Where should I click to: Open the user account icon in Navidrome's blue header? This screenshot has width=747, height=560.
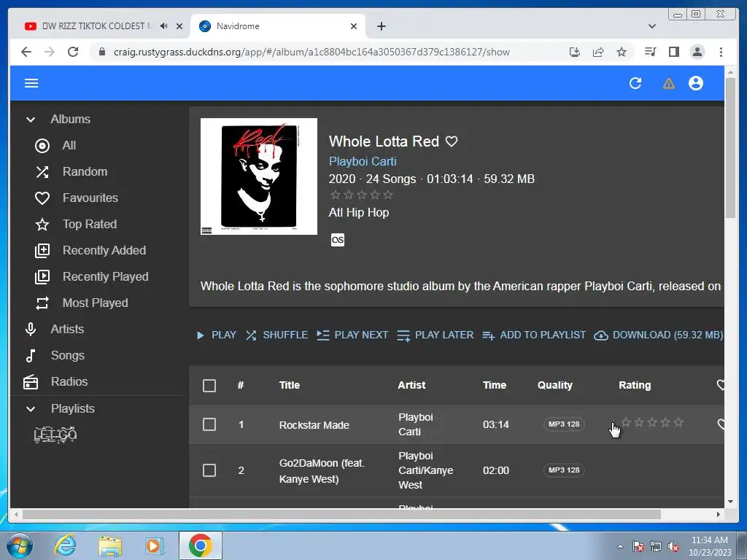pyautogui.click(x=696, y=83)
